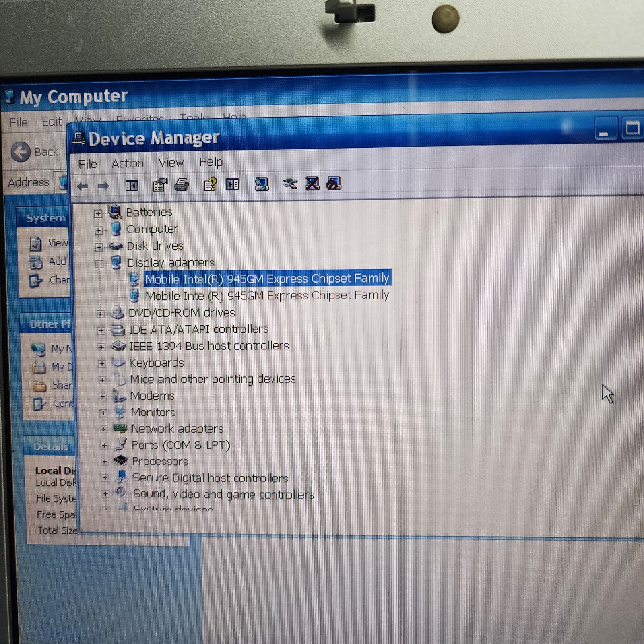
Task: Click the DVD/CD-ROM drives category icon
Action: coord(117,313)
